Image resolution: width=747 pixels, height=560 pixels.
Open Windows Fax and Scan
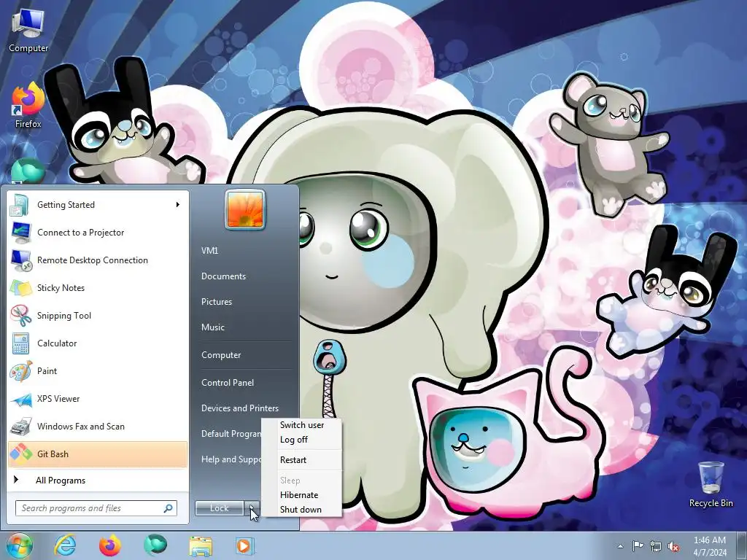tap(98, 426)
